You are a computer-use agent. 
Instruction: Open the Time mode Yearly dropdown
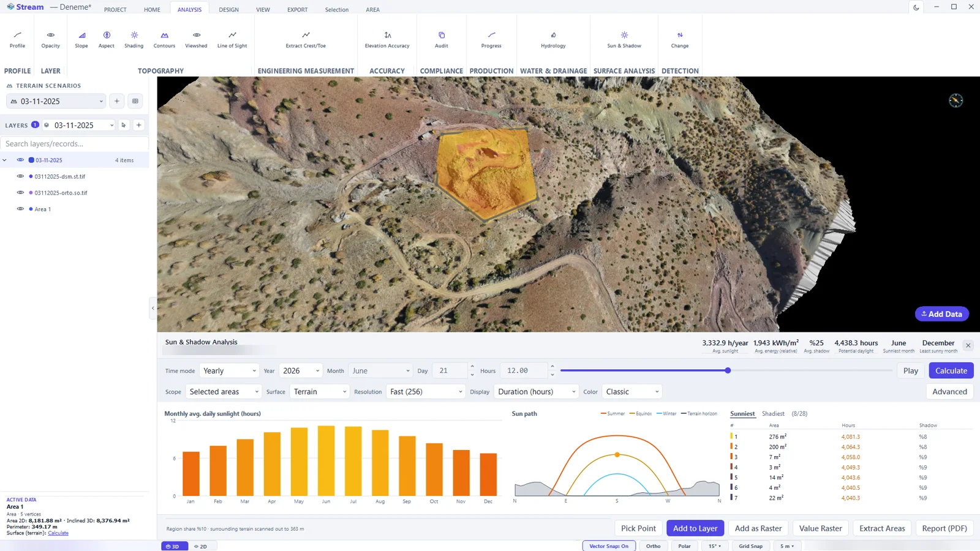229,371
